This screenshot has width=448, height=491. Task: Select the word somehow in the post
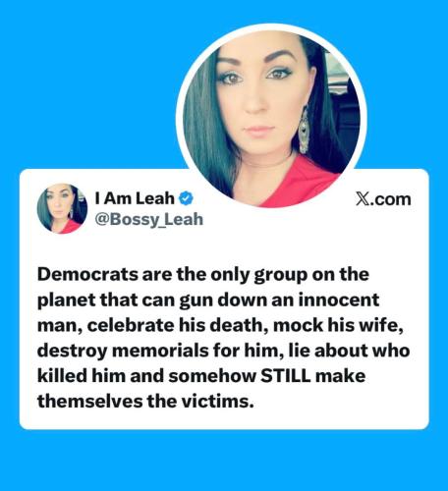pos(212,376)
